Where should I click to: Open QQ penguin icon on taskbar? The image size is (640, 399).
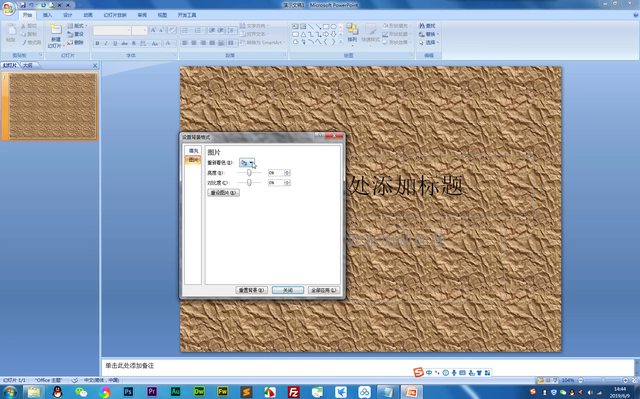pos(58,392)
